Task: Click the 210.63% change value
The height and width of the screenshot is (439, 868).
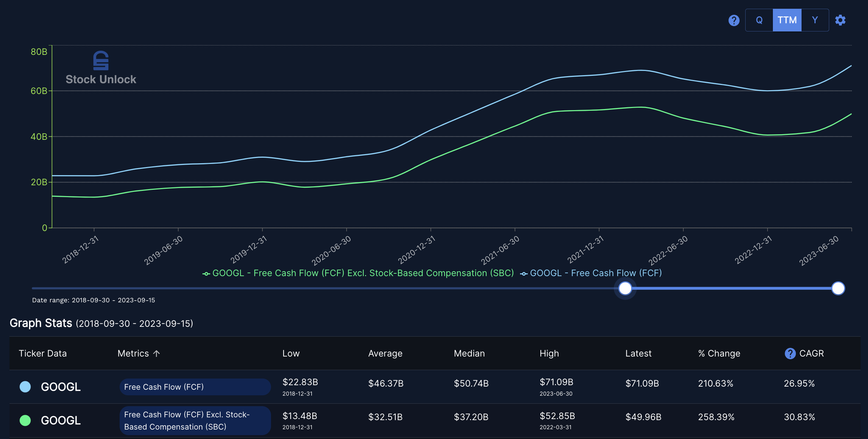Action: click(716, 383)
